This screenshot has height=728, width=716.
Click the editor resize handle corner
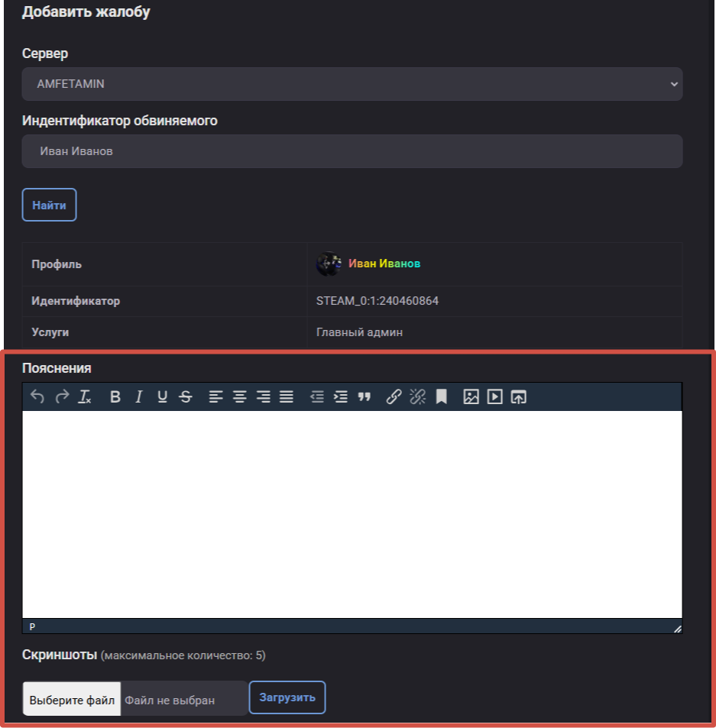pyautogui.click(x=678, y=629)
